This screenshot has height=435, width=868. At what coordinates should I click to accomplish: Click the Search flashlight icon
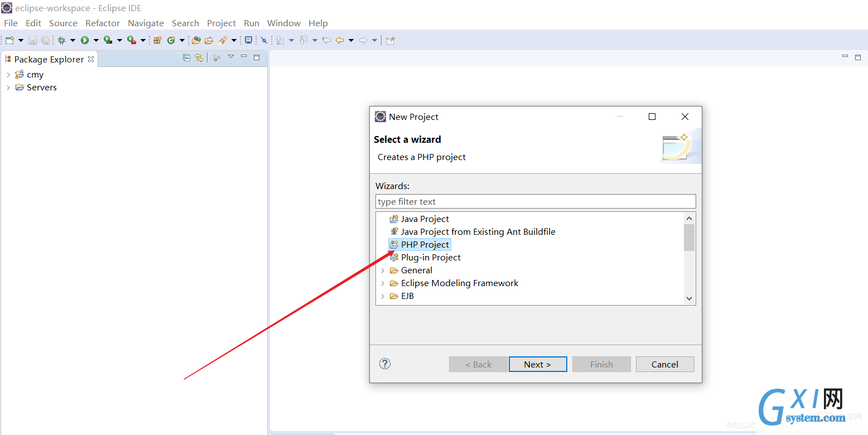(x=223, y=40)
